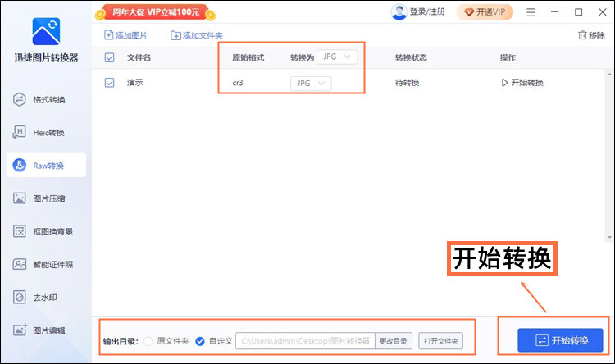Screen dimensions: 615x364
Task: Open Heic转换 in the sidebar
Action: pos(39,133)
